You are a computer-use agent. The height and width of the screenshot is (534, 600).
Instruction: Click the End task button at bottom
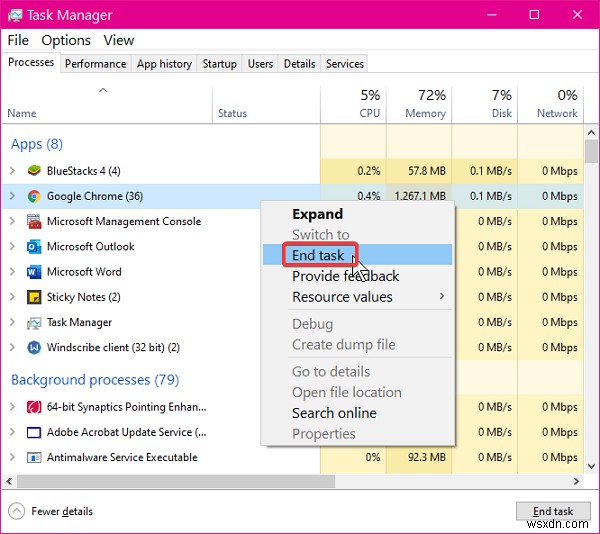click(553, 511)
